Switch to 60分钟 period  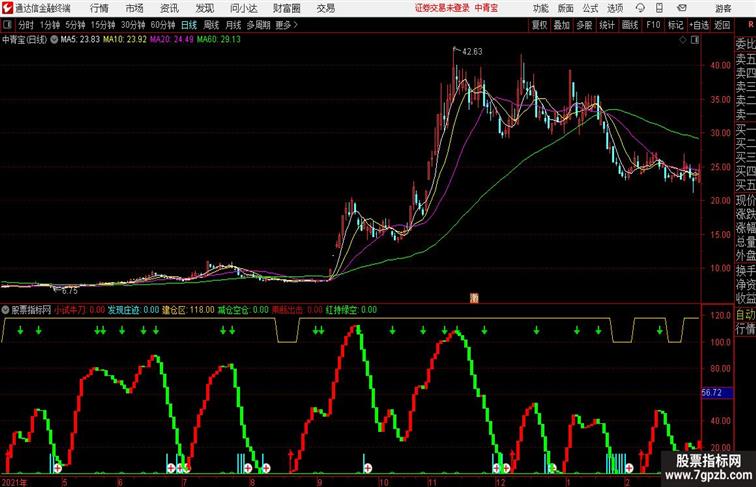pos(163,25)
